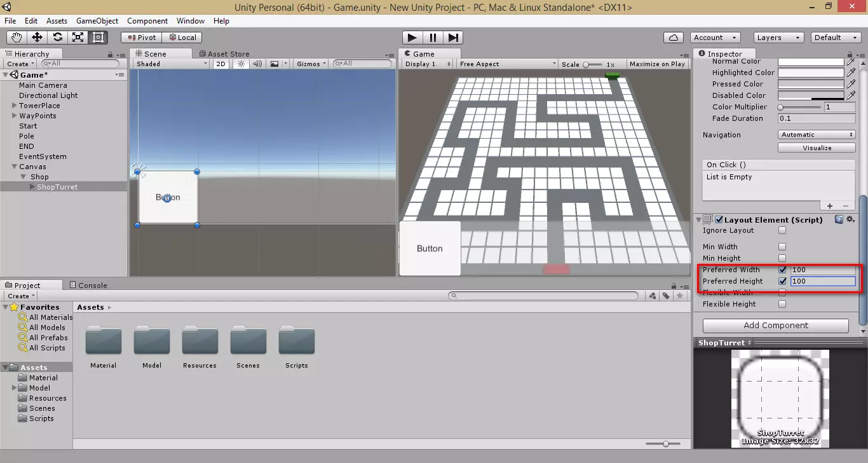Open the Cloud services icon
The width and height of the screenshot is (868, 463).
tap(673, 38)
